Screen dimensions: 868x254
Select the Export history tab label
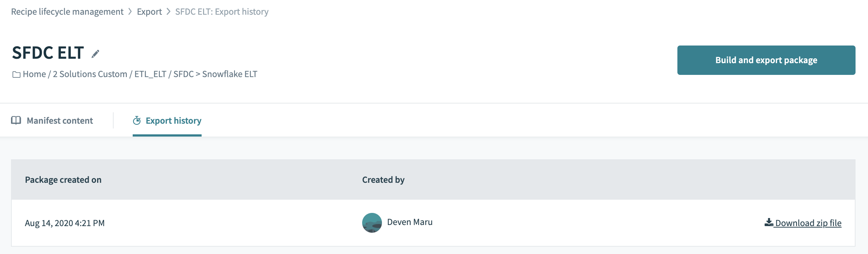[x=173, y=121]
